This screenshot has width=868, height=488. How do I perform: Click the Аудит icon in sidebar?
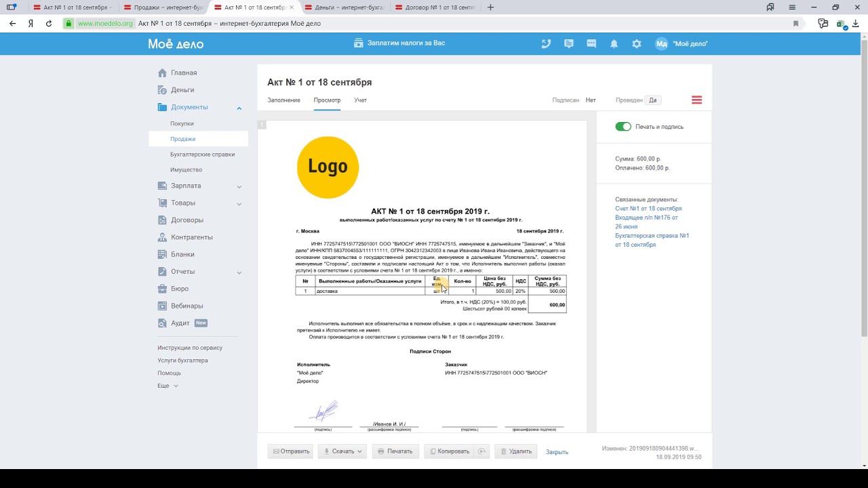(162, 323)
